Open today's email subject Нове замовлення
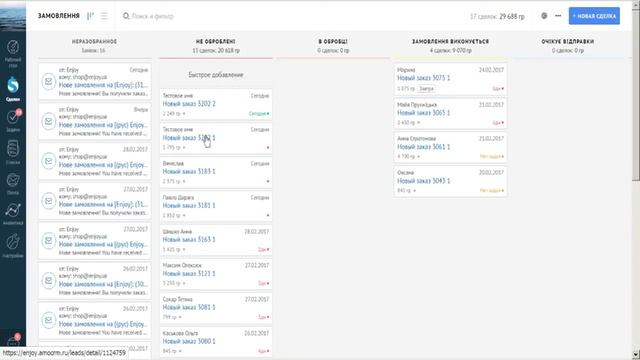Screen dimensions: 640x360 click(103, 85)
